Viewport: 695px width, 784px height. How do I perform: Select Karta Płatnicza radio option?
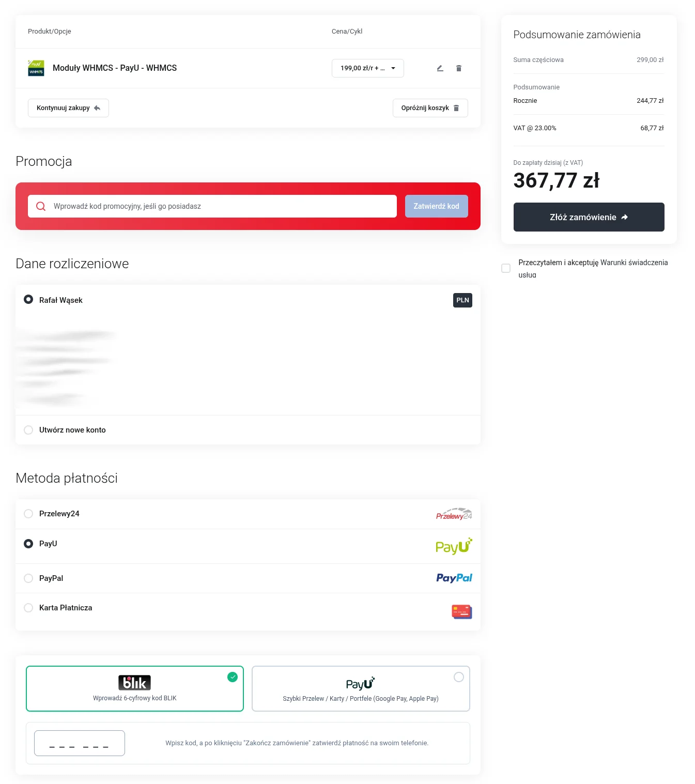coord(29,608)
